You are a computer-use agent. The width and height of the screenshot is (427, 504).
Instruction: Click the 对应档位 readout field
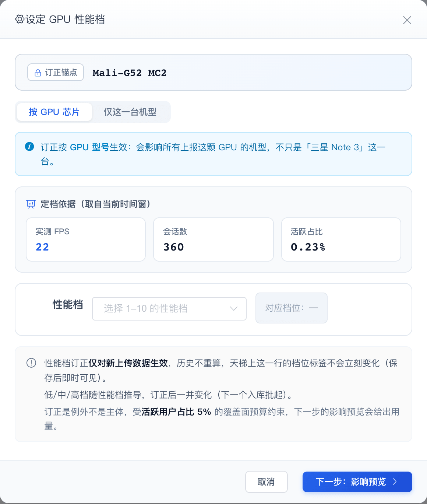point(292,308)
